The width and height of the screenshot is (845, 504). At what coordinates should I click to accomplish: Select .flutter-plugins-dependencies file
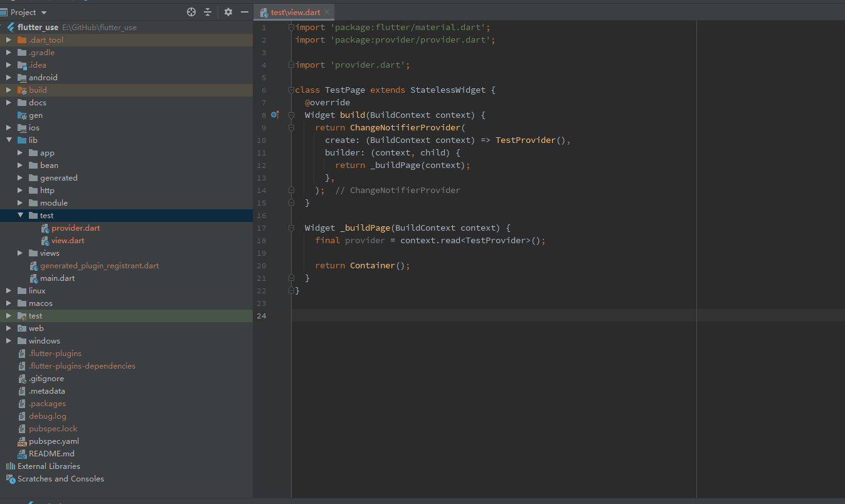[82, 366]
